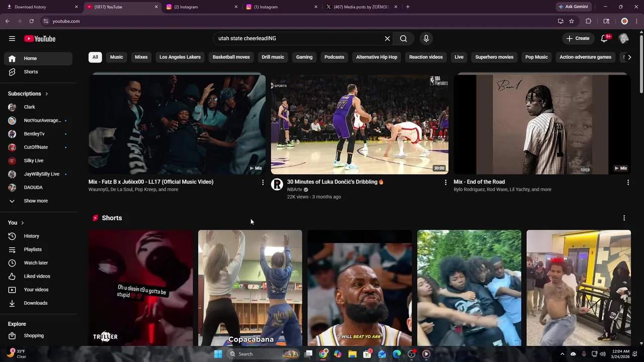
Task: Click the taskbar Search box
Action: (264, 354)
